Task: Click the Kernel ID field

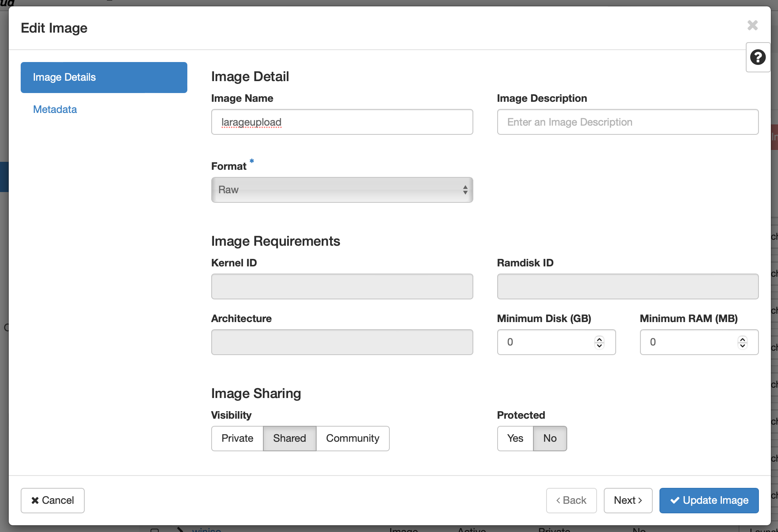Action: (342, 286)
